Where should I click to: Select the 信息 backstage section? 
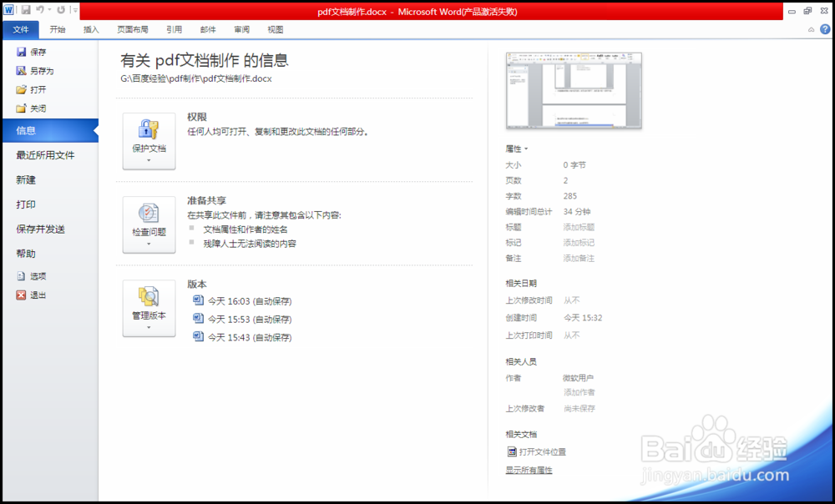(51, 130)
